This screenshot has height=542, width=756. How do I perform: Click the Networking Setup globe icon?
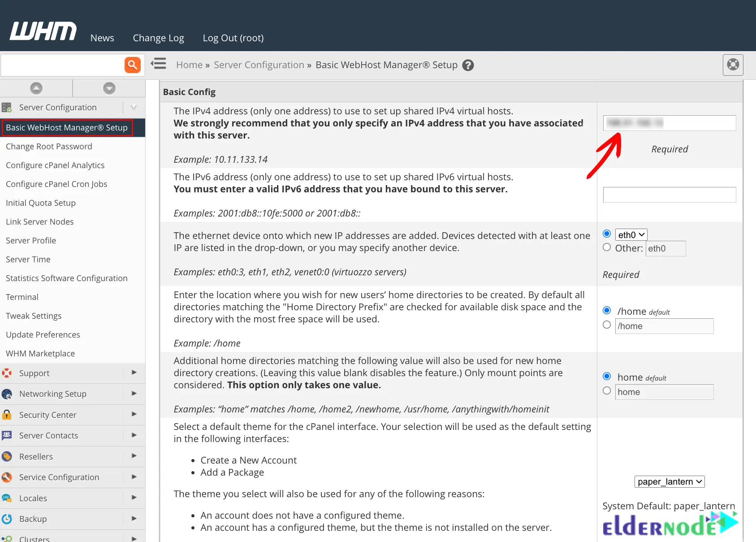[7, 394]
